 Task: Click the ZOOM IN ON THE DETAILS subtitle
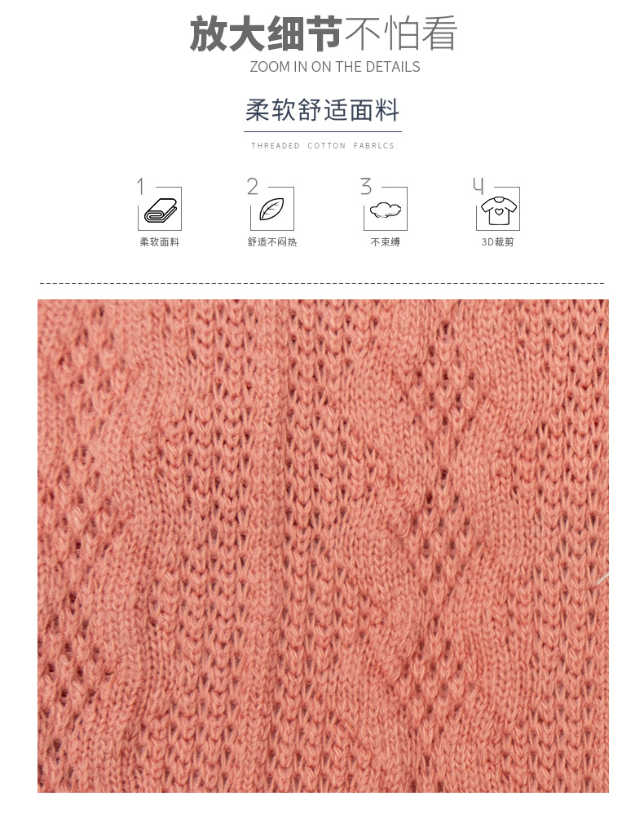tap(335, 67)
